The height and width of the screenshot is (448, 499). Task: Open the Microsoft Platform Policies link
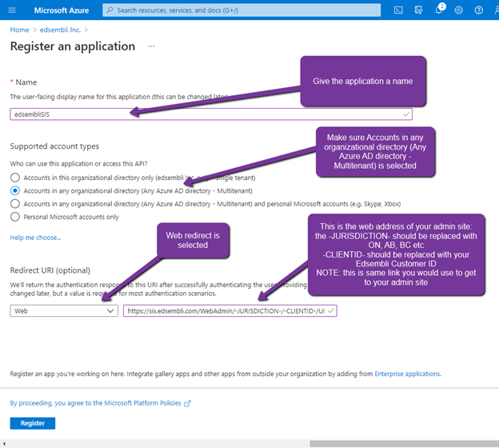tap(95, 403)
